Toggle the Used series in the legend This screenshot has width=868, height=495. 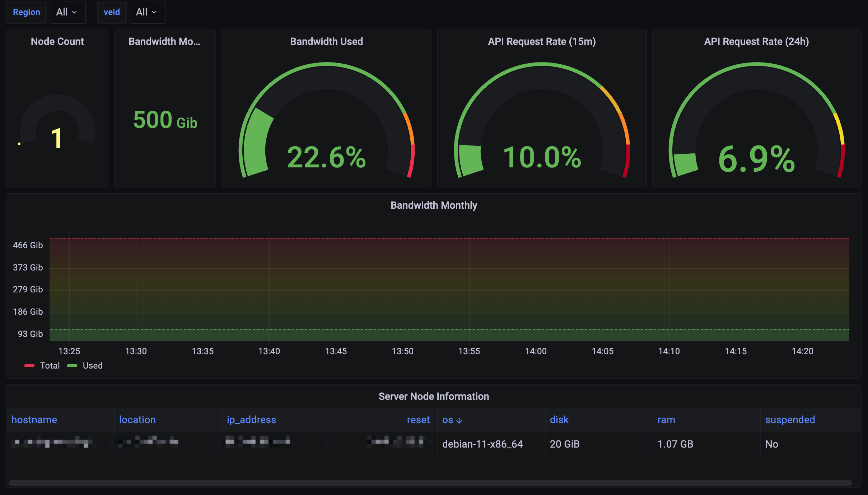point(93,366)
